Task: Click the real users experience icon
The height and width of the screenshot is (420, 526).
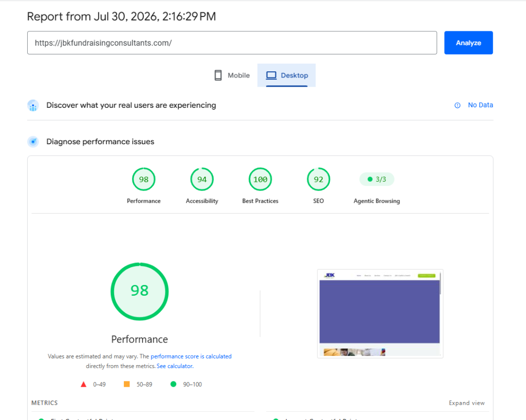Action: (x=33, y=106)
